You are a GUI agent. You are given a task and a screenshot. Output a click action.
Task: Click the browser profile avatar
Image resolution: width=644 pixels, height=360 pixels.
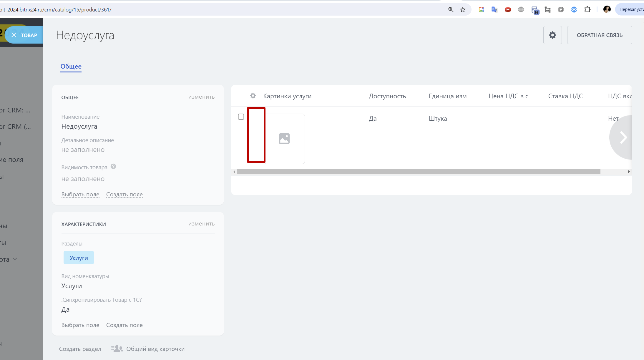(607, 10)
